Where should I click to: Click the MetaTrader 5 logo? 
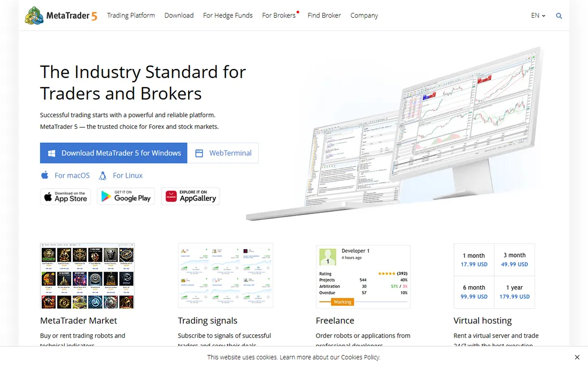pos(61,16)
